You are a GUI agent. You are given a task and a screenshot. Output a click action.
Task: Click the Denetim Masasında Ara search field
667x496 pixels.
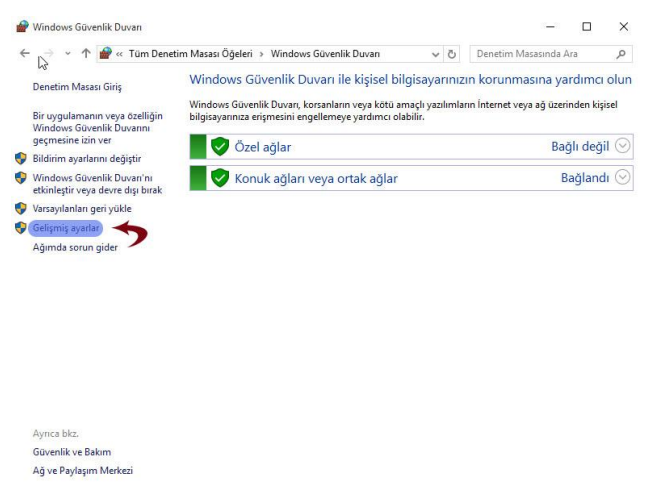click(x=551, y=54)
